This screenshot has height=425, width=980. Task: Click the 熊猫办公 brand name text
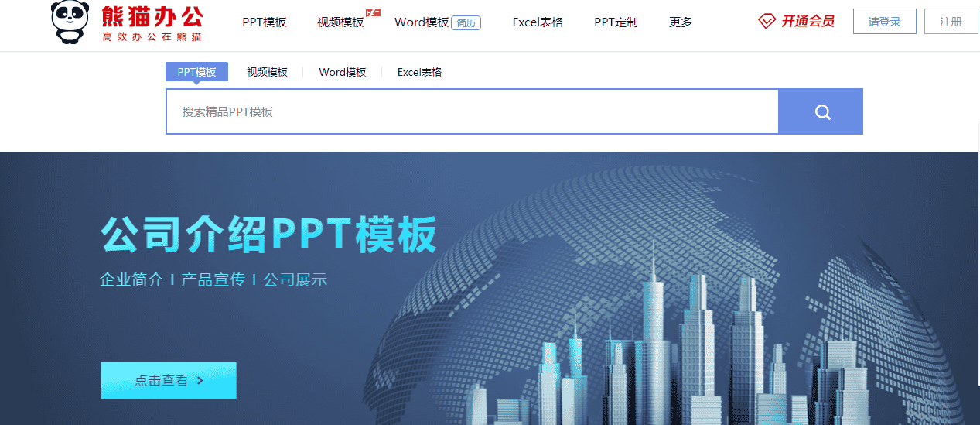coord(152,15)
